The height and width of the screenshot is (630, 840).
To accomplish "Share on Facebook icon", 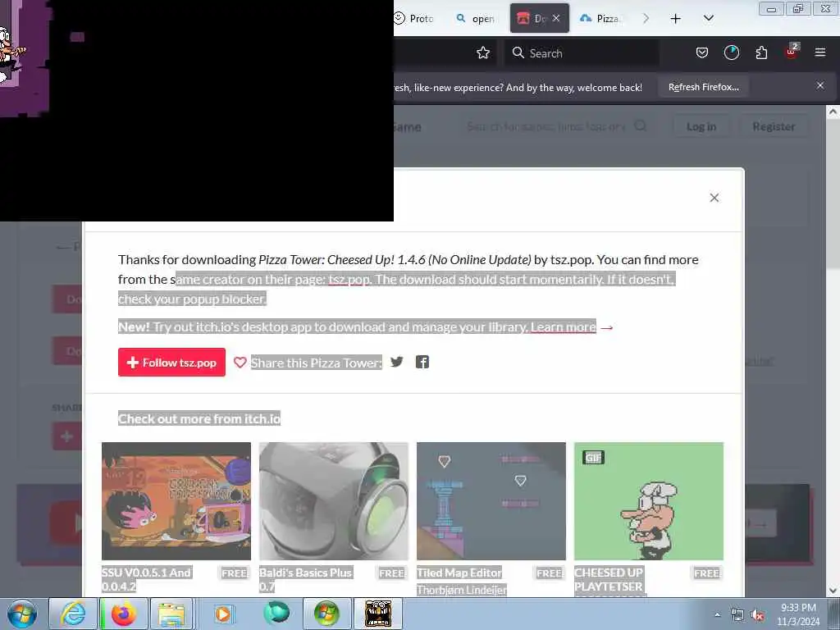I will pyautogui.click(x=422, y=362).
